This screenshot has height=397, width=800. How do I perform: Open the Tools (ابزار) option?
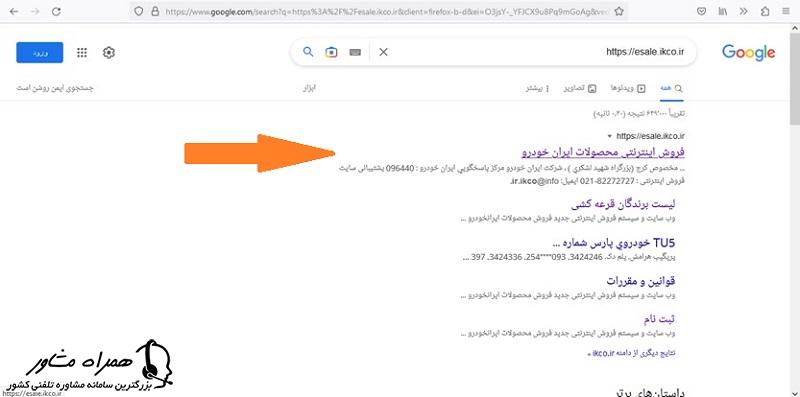310,88
